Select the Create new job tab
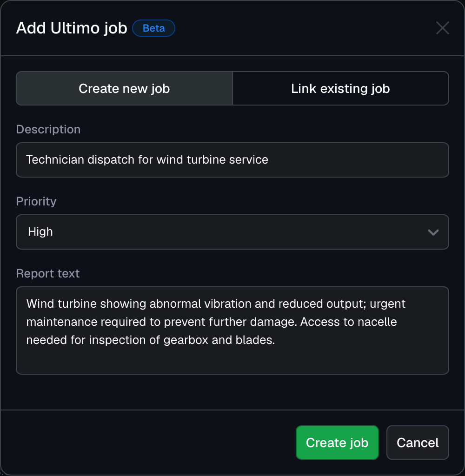This screenshot has height=476, width=465. [x=124, y=88]
